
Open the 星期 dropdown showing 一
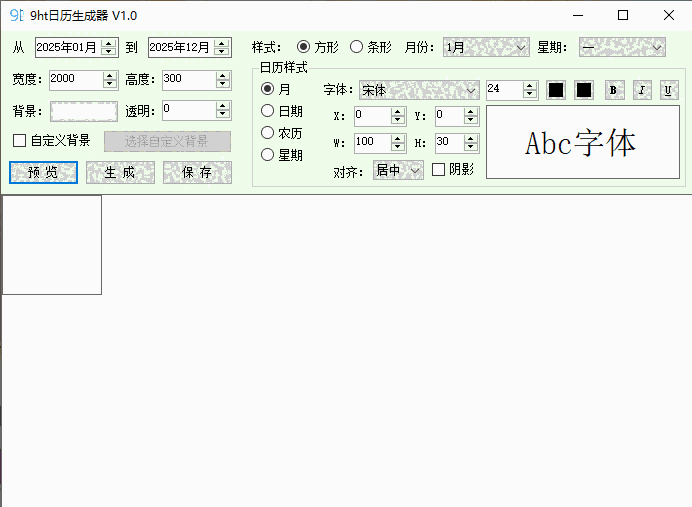(x=622, y=47)
